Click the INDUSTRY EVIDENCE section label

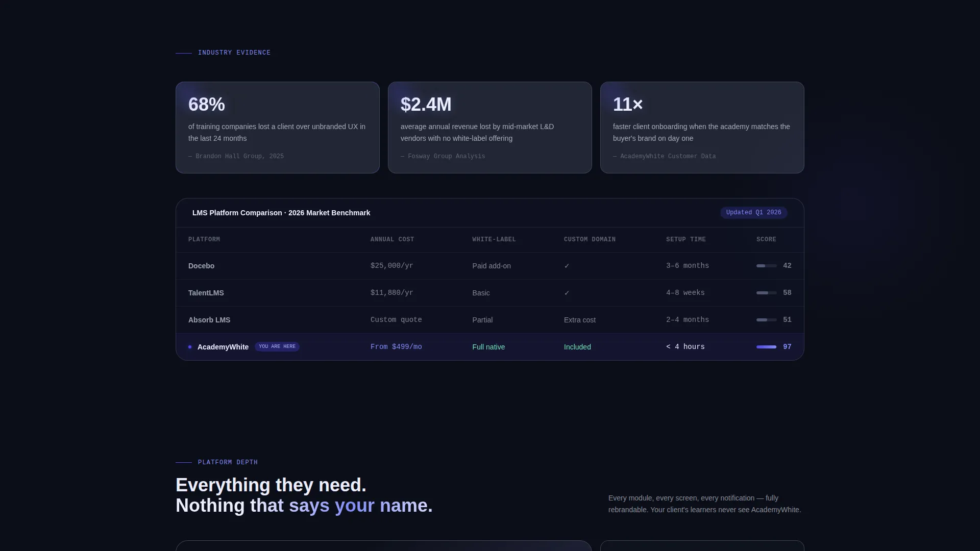234,53
